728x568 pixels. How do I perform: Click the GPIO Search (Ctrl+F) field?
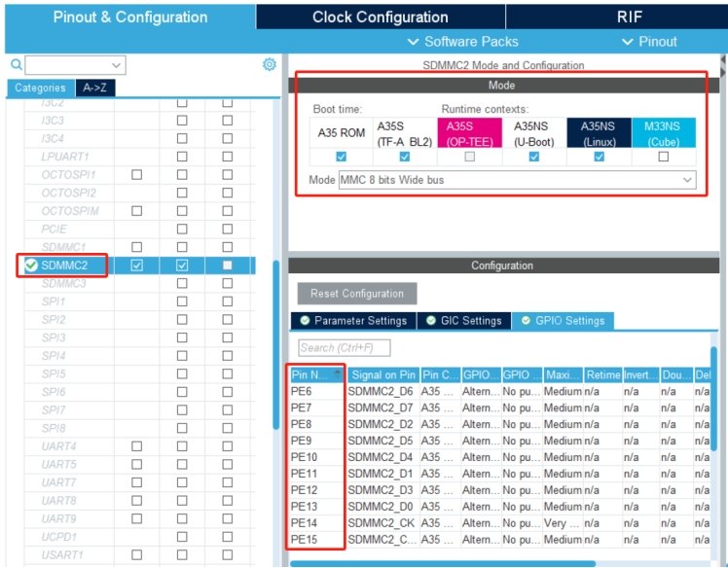344,348
